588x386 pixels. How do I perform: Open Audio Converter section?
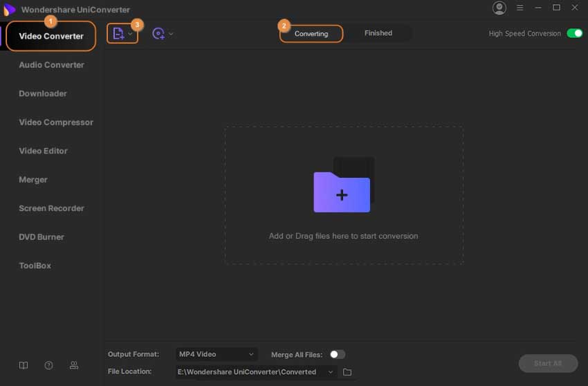(51, 65)
